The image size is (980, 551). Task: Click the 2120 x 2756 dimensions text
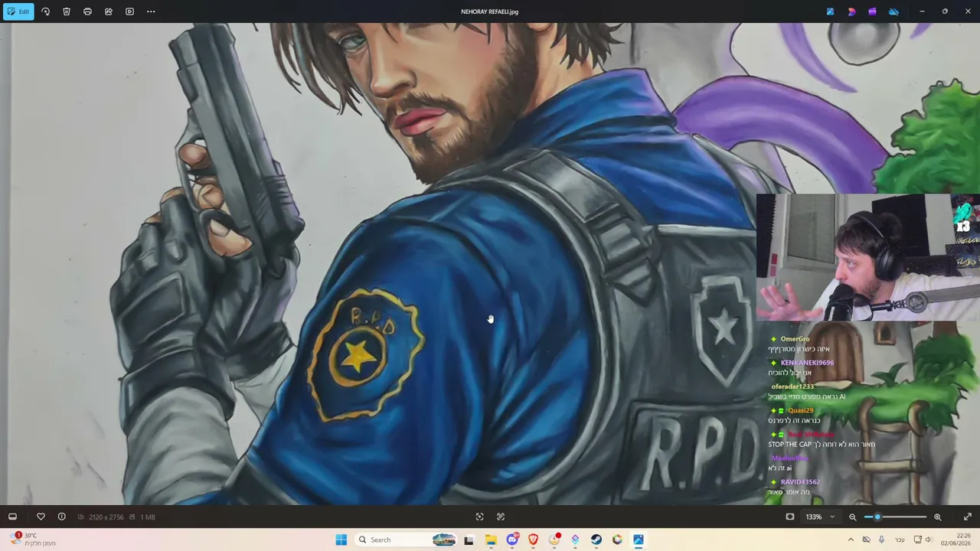[106, 517]
